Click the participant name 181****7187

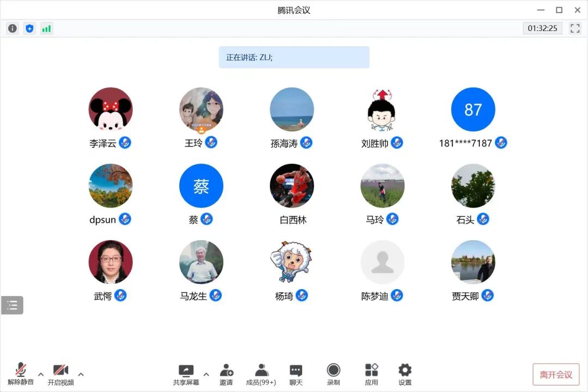[465, 143]
